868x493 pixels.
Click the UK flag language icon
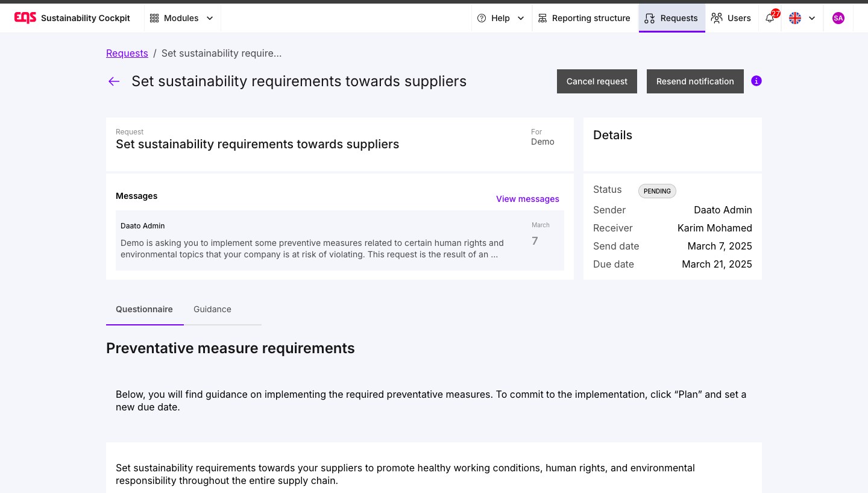pos(795,18)
